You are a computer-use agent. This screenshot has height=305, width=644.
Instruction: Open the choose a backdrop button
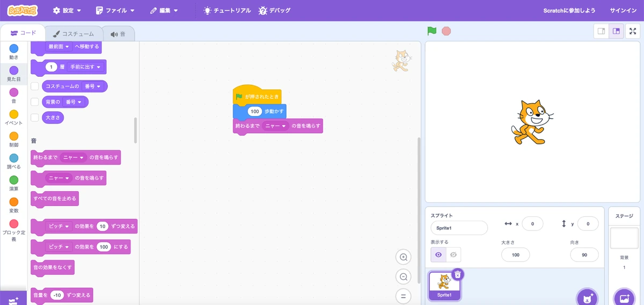624,297
